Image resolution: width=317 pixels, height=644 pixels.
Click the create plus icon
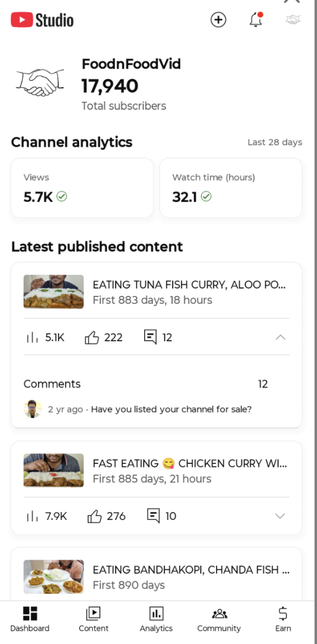(218, 20)
